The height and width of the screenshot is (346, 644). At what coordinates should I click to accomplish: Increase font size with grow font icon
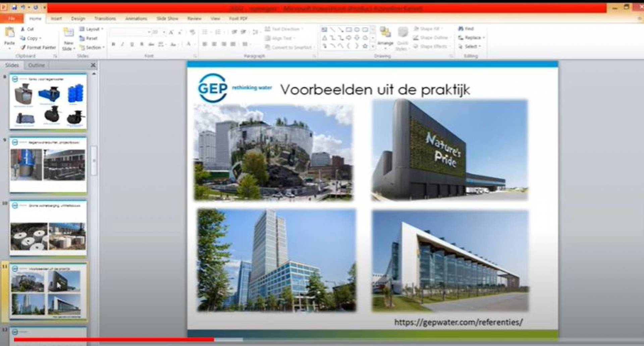(171, 32)
